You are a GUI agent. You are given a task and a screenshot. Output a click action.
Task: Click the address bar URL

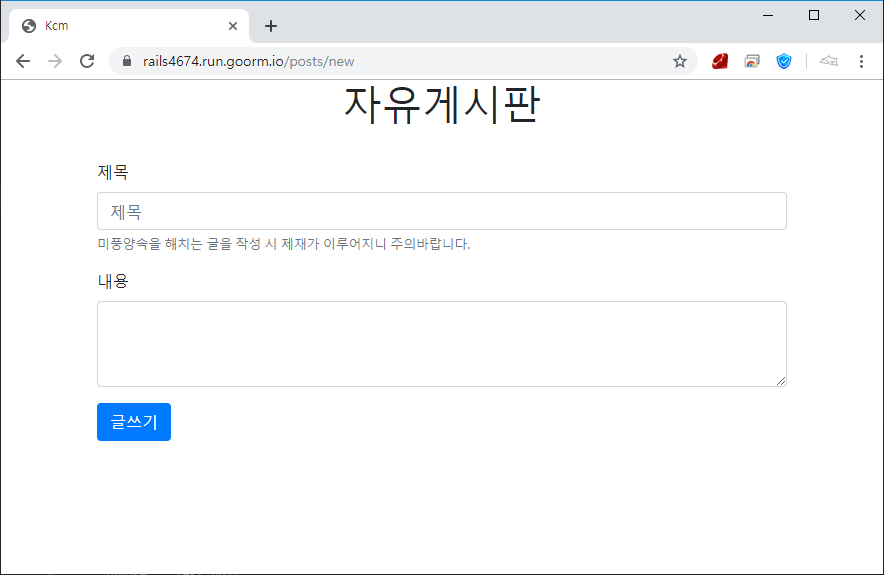tap(248, 61)
